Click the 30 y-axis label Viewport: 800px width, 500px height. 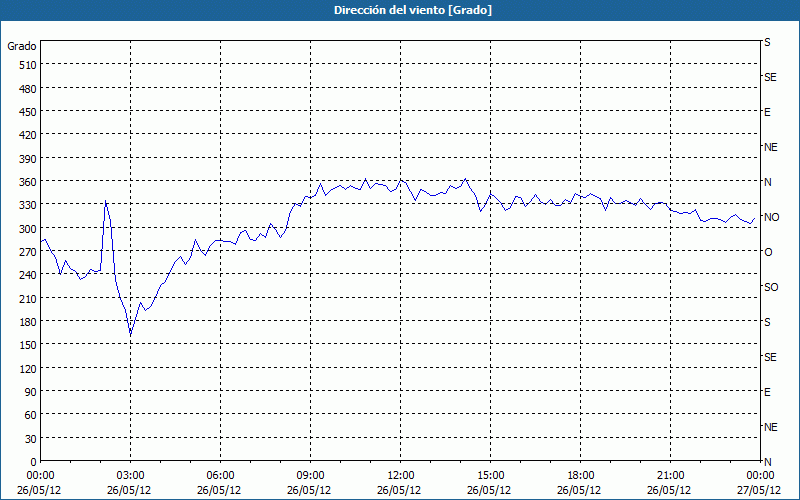(x=31, y=439)
